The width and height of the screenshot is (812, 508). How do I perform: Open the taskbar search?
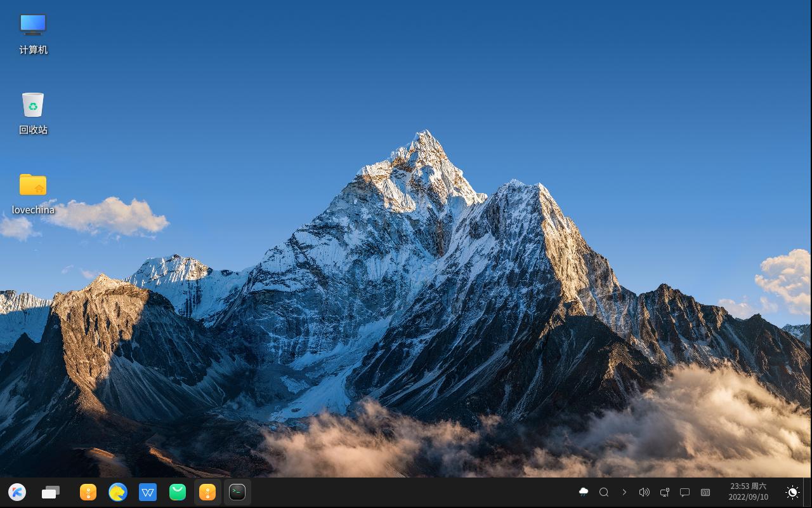(604, 492)
